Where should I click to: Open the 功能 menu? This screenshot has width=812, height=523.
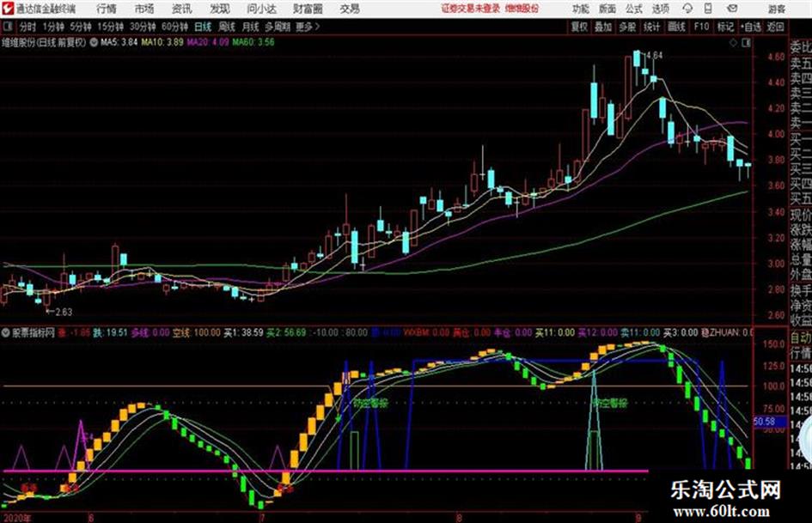581,9
